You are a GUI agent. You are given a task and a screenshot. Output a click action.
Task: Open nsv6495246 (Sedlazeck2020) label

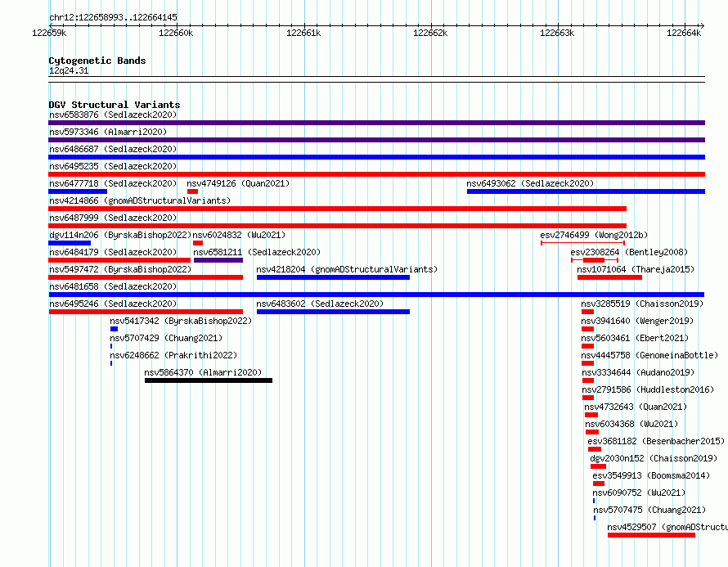pyautogui.click(x=113, y=304)
